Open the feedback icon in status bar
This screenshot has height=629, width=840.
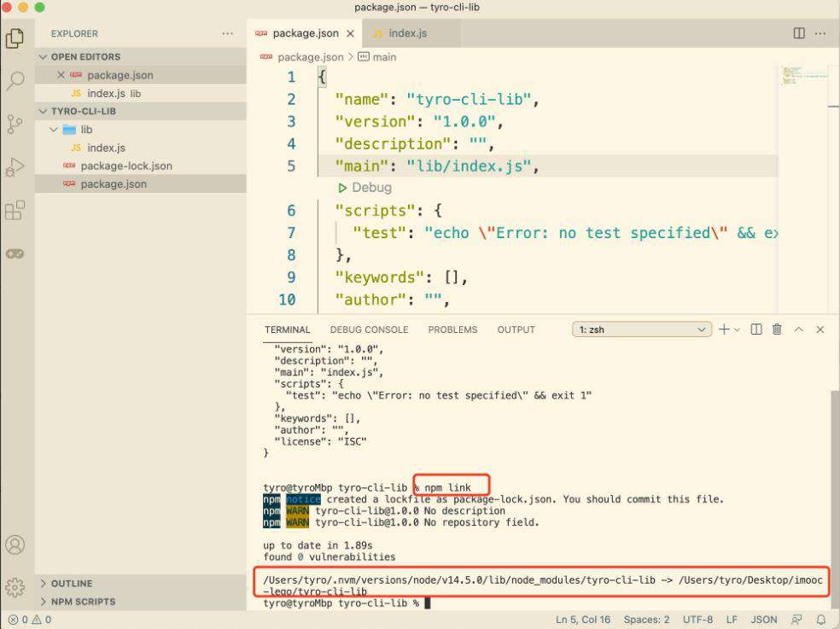pos(796,620)
